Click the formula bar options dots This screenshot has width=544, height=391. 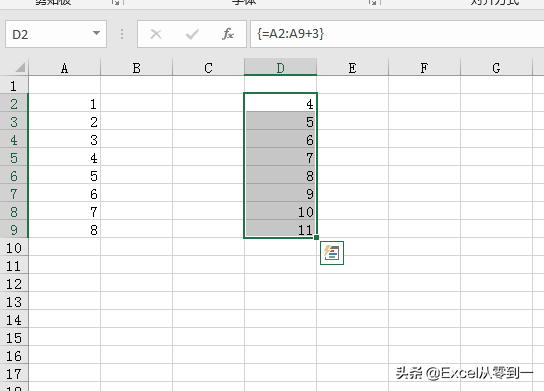[x=122, y=34]
